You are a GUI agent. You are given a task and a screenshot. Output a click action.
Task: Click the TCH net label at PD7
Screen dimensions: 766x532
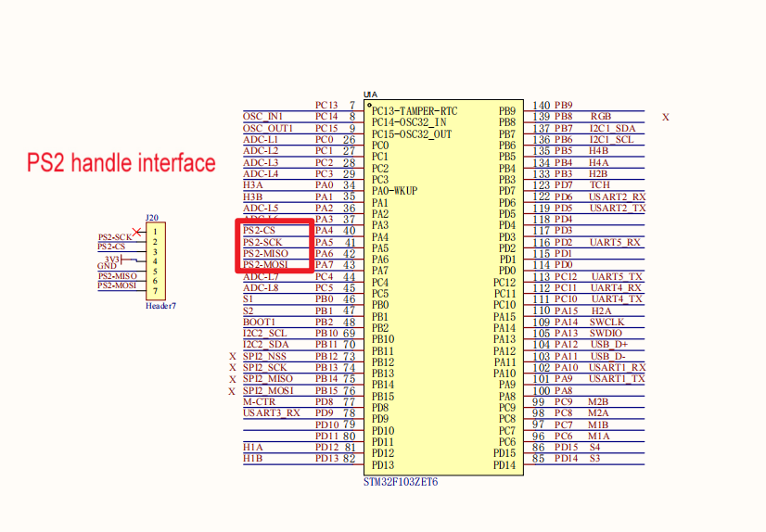(599, 185)
